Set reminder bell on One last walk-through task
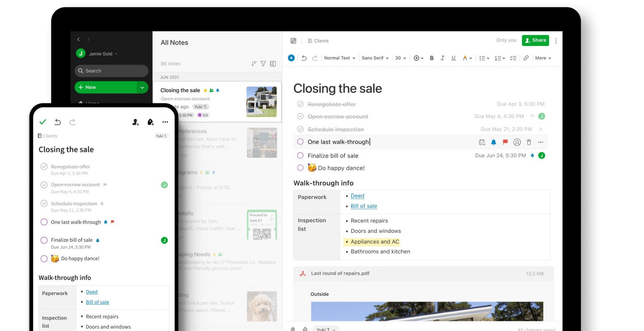 pyautogui.click(x=493, y=142)
